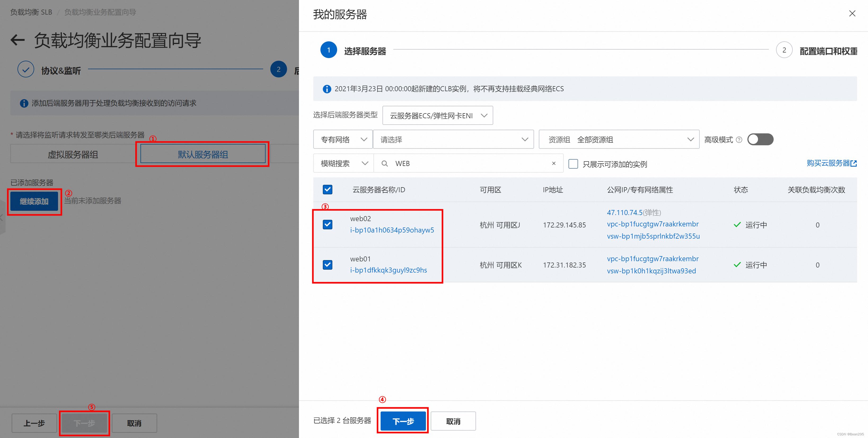Uncheck the web01 server checkbox

(328, 265)
